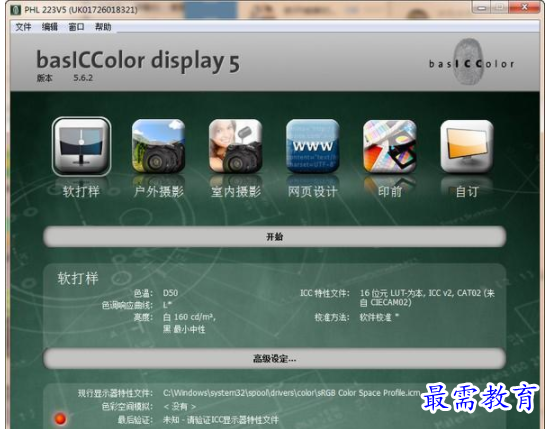Click the 未知 last validation message
The height and width of the screenshot is (429, 545).
coord(221,420)
